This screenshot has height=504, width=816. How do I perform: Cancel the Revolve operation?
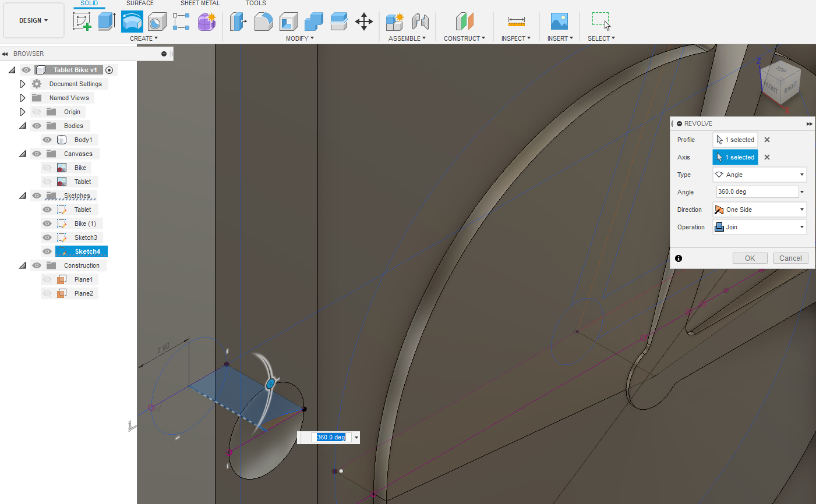point(790,258)
